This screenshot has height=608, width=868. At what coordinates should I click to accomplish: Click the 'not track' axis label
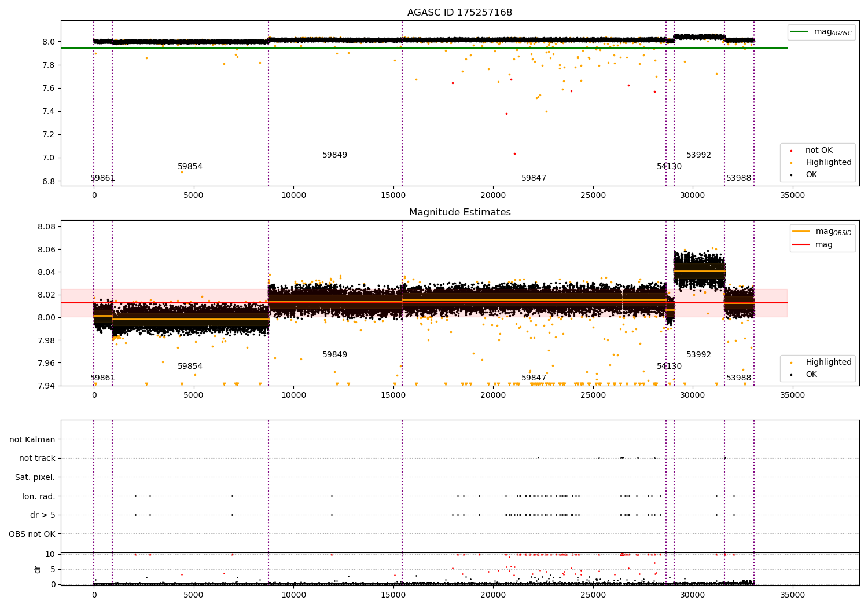37,458
